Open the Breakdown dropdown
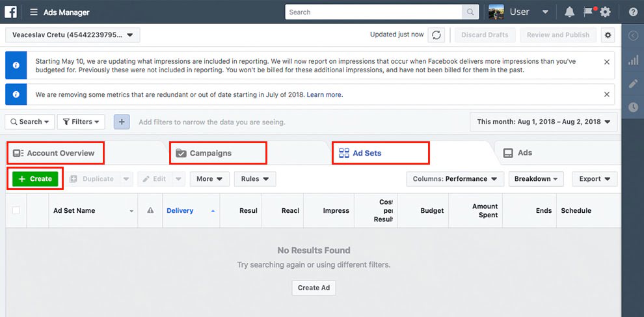Viewport: 644px width, 317px height. click(536, 179)
